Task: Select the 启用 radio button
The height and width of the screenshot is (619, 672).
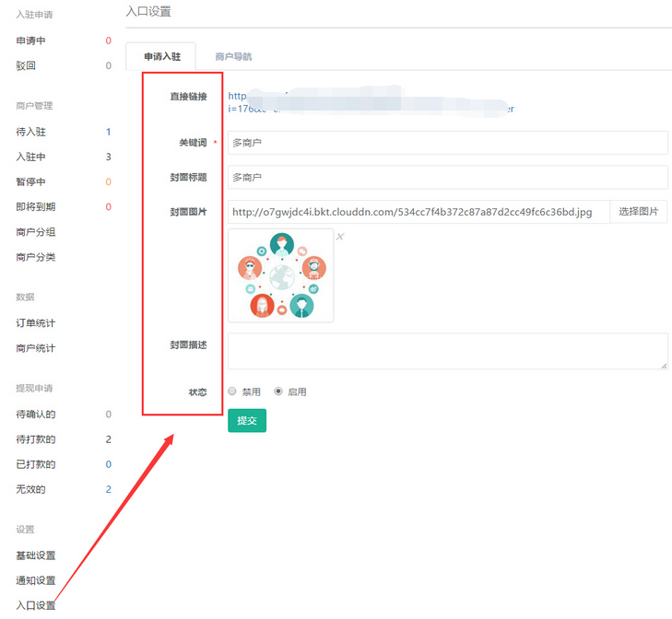Action: pos(278,391)
